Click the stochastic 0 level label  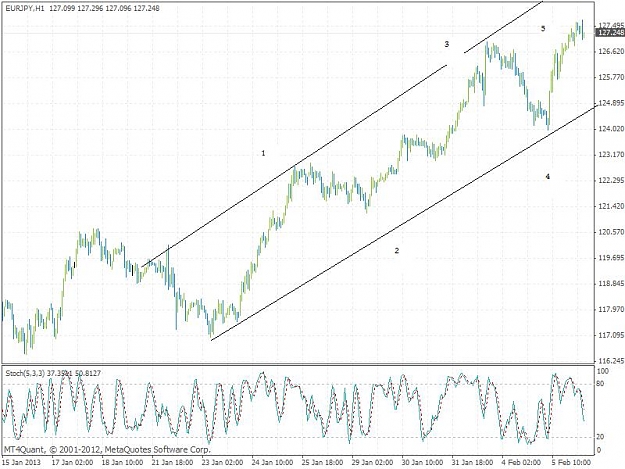tap(600, 450)
